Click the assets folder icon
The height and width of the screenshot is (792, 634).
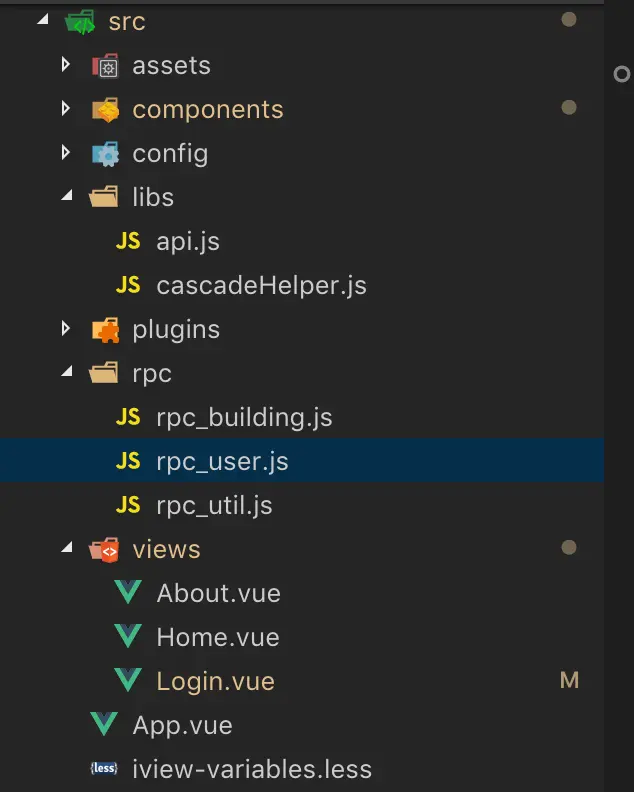[105, 66]
